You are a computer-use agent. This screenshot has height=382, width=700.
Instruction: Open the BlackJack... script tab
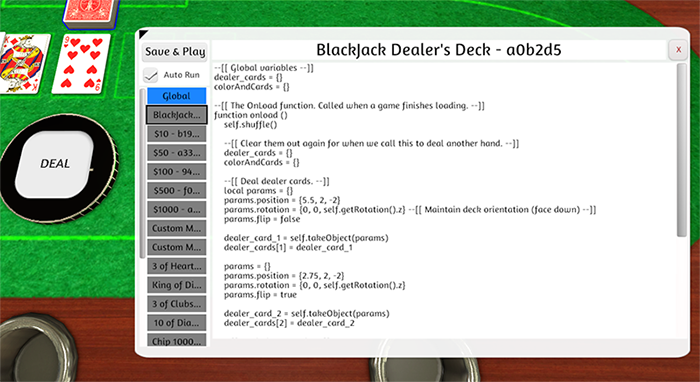pyautogui.click(x=176, y=115)
